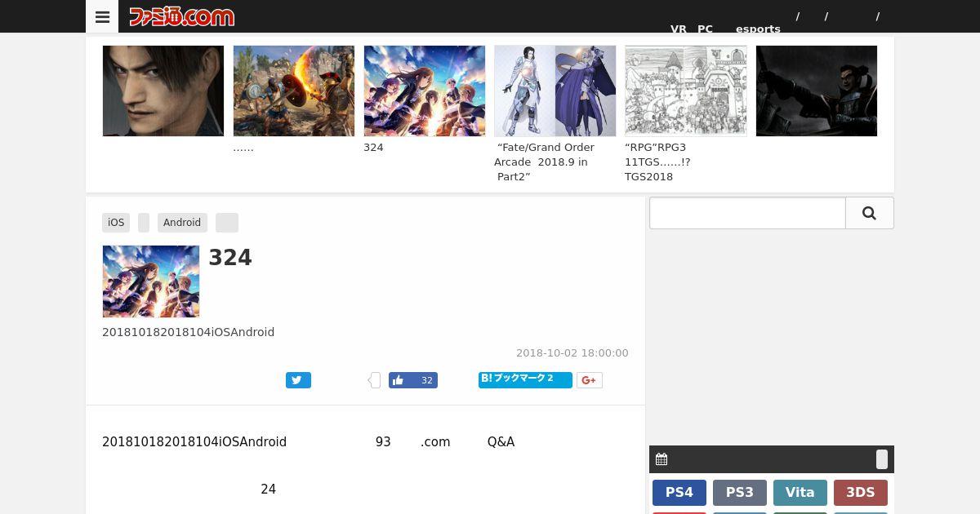Click the light toggle in the calendar header
Screen dimensions: 980x514
pyautogui.click(x=882, y=459)
